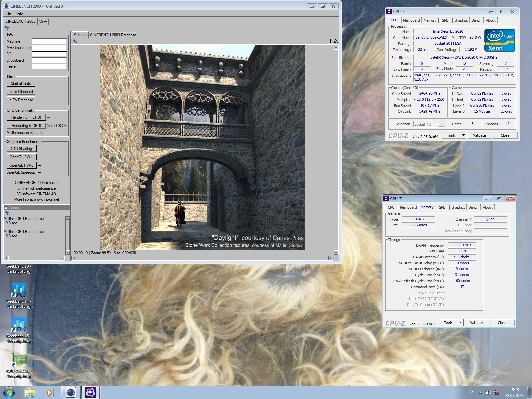This screenshot has width=532, height=399.
Task: Open the Windows Start menu
Action: (9, 393)
